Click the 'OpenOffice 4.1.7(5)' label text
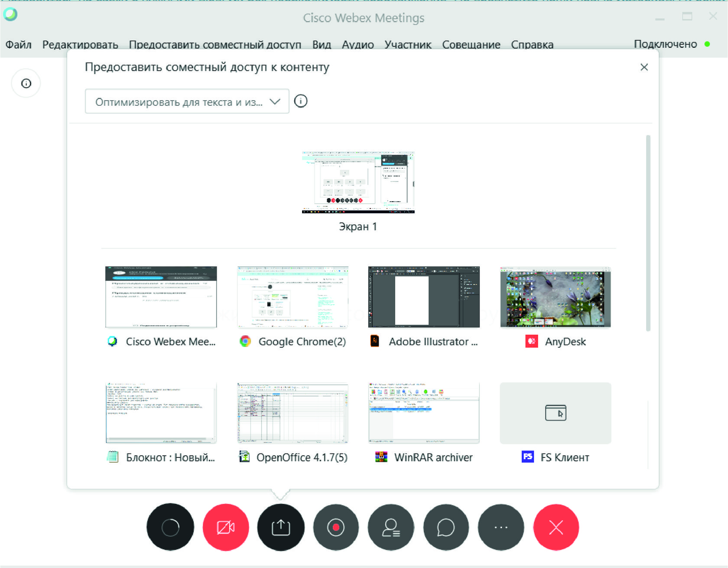The width and height of the screenshot is (728, 568). tap(302, 457)
